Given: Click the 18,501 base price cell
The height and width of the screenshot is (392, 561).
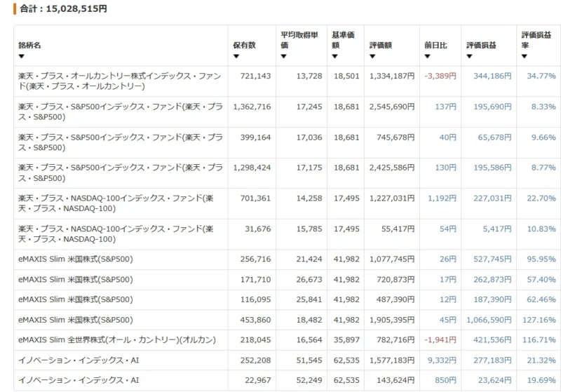Looking at the screenshot, I should click(x=346, y=76).
